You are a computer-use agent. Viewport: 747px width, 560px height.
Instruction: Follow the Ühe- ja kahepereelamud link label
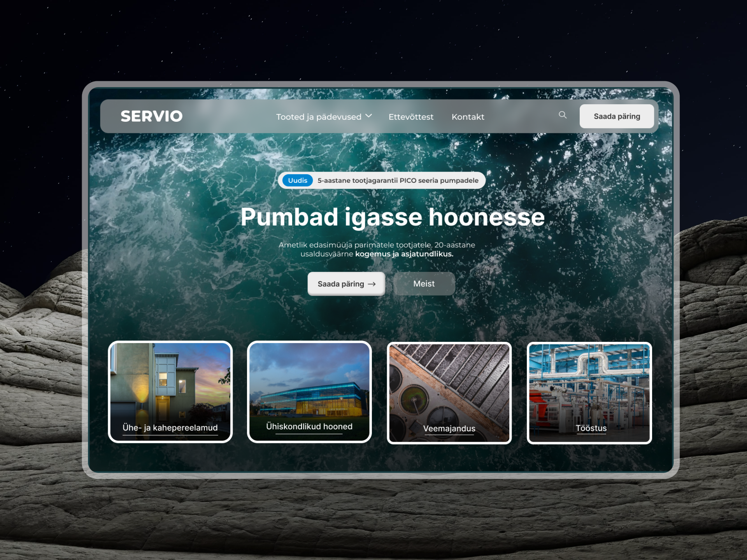click(170, 428)
